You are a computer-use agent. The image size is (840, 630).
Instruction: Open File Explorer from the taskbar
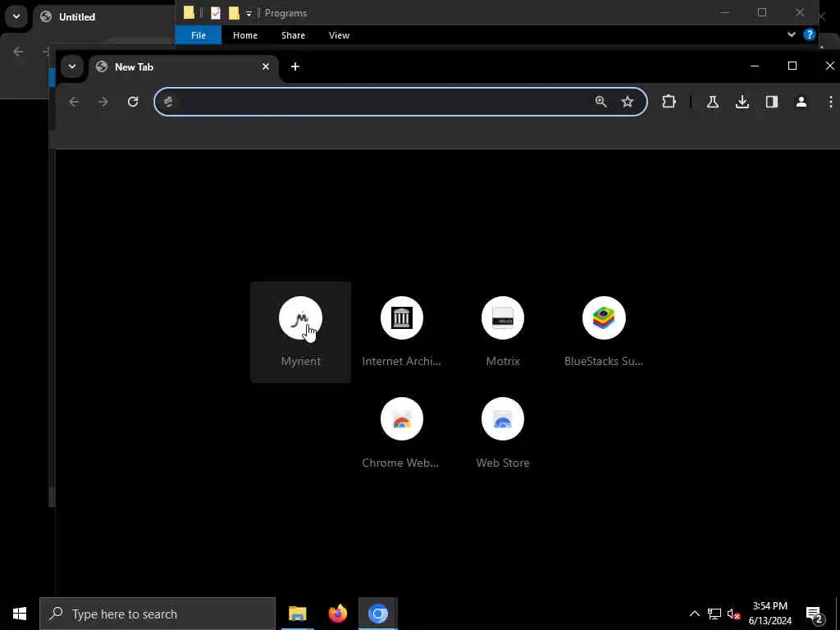(297, 614)
